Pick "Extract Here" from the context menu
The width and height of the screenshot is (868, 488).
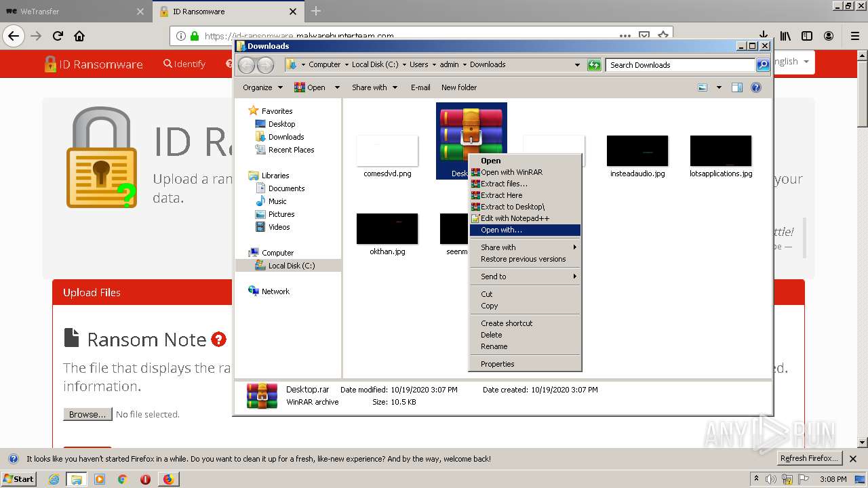525,195
